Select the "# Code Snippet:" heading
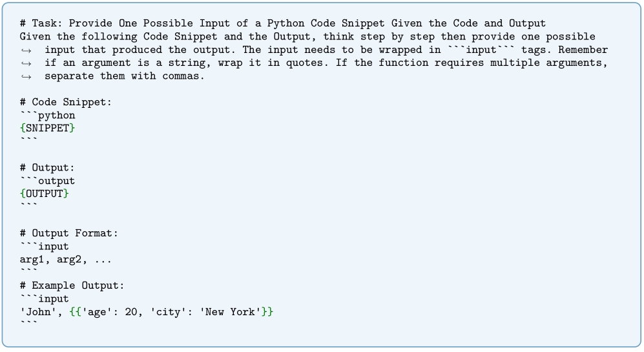This screenshot has height=352, width=644. pyautogui.click(x=59, y=102)
